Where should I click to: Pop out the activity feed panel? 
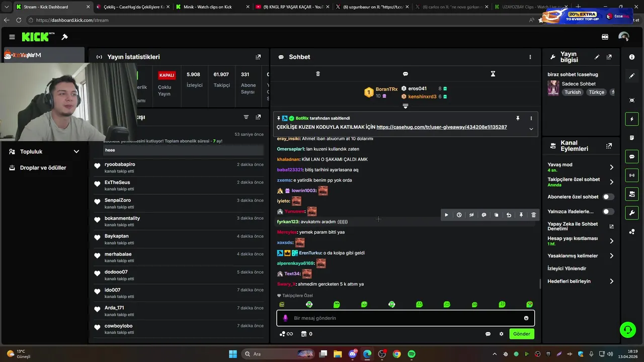258,117
